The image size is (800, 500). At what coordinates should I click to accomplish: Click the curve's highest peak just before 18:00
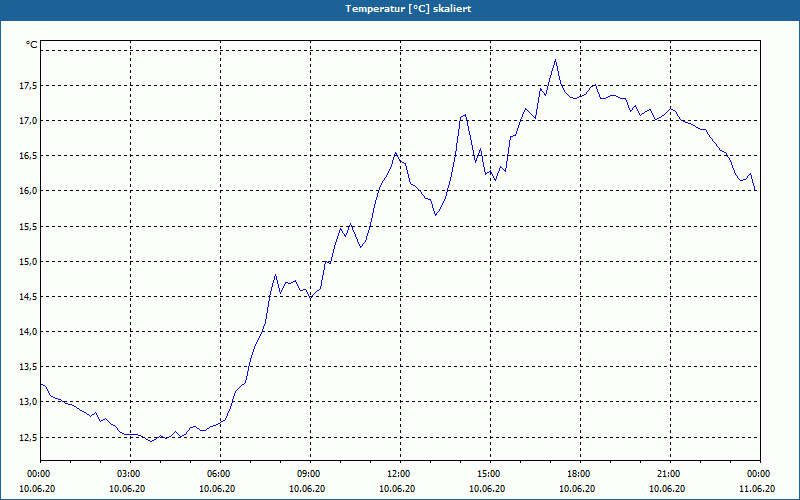point(555,60)
